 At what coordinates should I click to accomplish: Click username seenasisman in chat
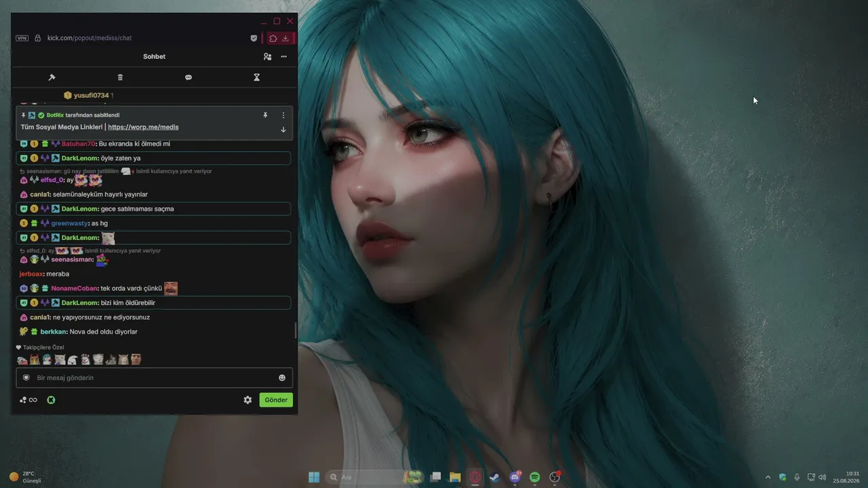[73, 260]
